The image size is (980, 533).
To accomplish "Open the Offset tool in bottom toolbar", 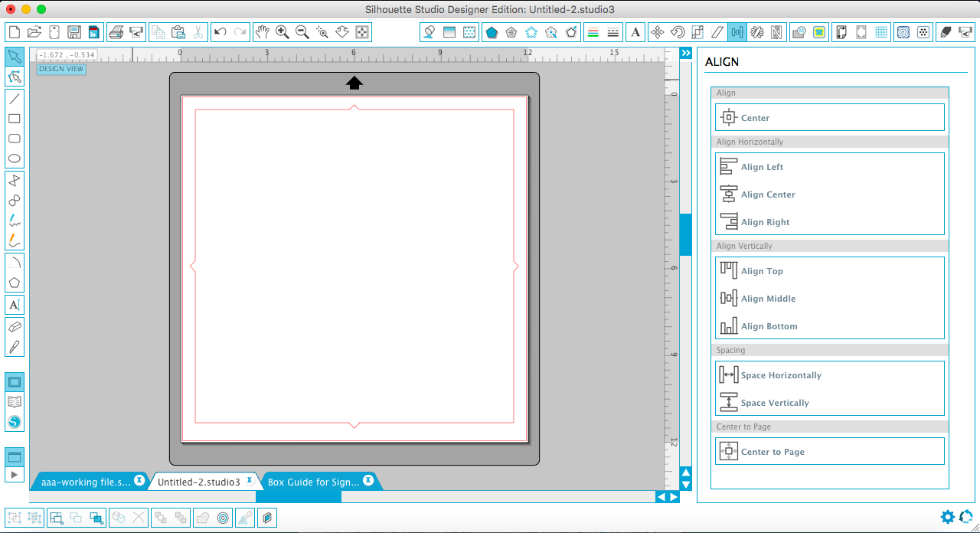I will click(224, 518).
